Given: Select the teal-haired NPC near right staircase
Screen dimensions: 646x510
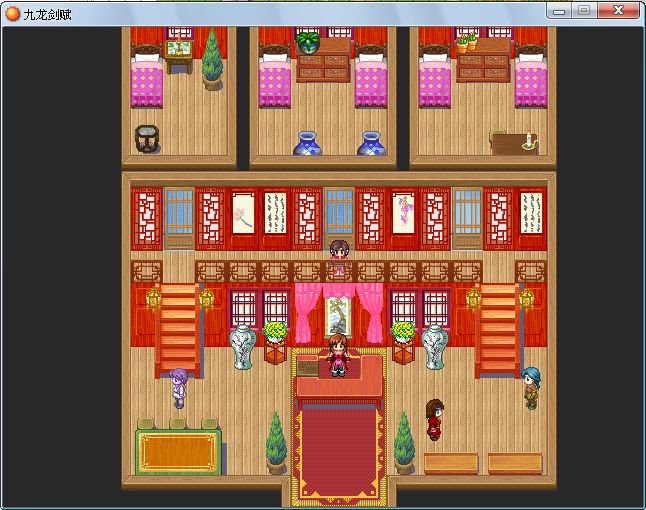Looking at the screenshot, I should click(x=531, y=388).
